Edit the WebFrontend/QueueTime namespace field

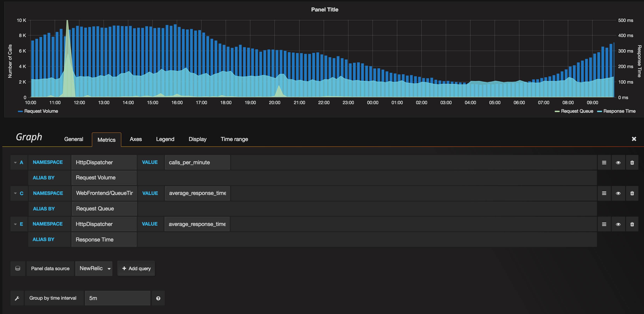point(104,193)
